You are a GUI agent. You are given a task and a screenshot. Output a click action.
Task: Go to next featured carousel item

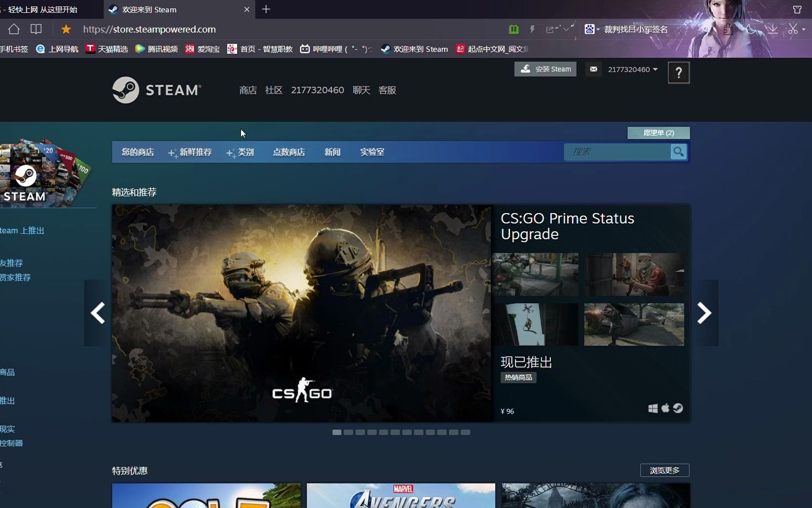(x=704, y=313)
